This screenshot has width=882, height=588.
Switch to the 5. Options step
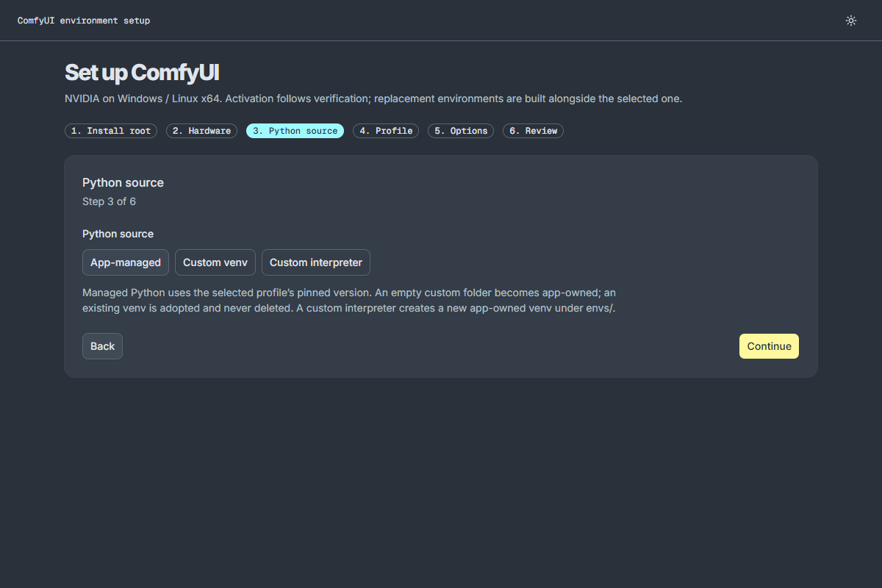point(461,131)
